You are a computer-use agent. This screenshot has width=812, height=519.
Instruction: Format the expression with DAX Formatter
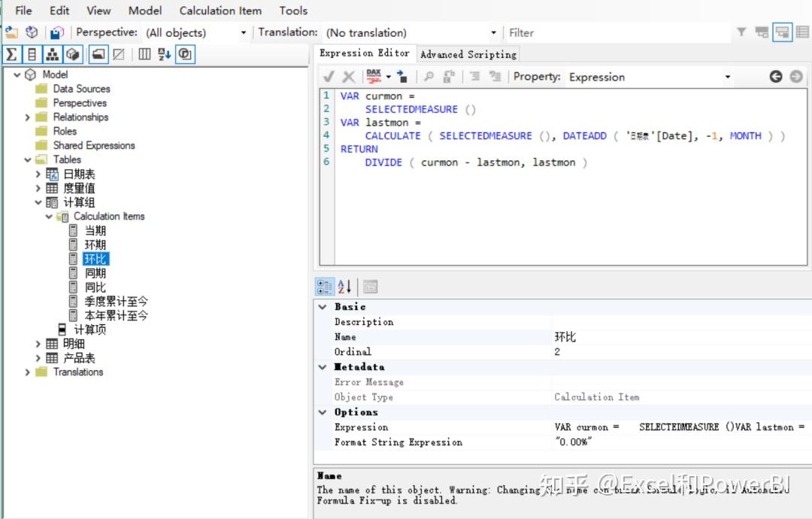tap(374, 77)
